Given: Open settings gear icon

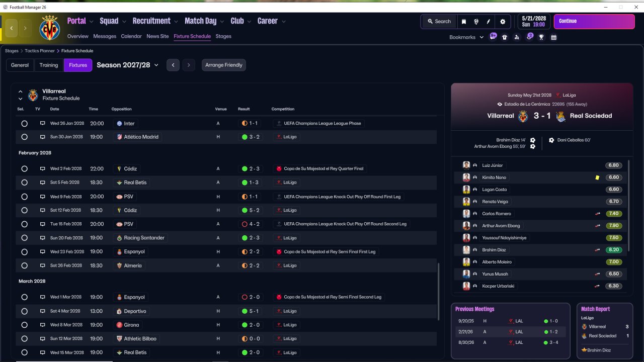Looking at the screenshot, I should pyautogui.click(x=503, y=22).
